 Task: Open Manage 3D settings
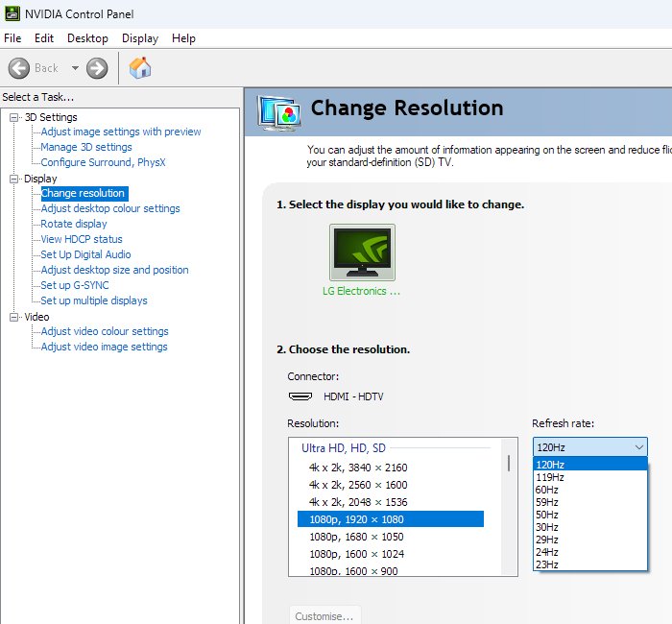coord(86,147)
